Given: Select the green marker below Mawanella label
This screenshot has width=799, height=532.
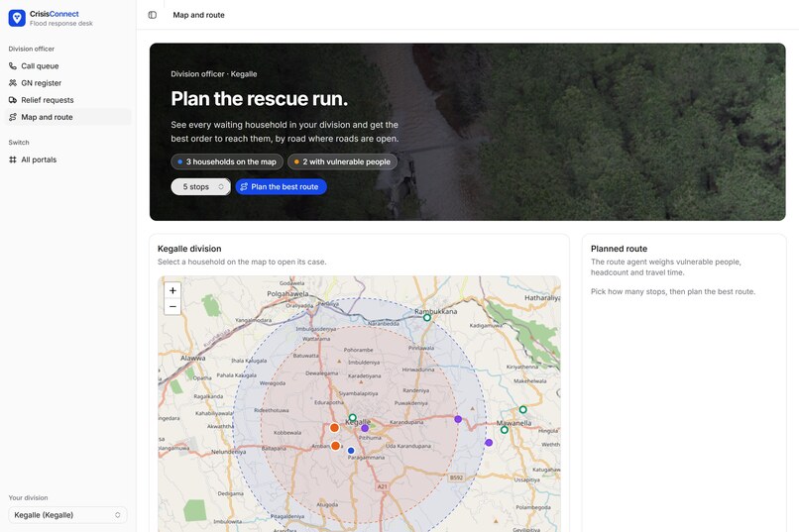Looking at the screenshot, I should click(x=504, y=430).
